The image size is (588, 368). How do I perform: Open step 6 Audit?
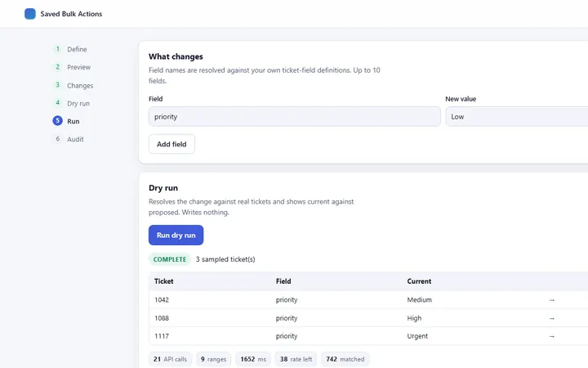point(69,139)
